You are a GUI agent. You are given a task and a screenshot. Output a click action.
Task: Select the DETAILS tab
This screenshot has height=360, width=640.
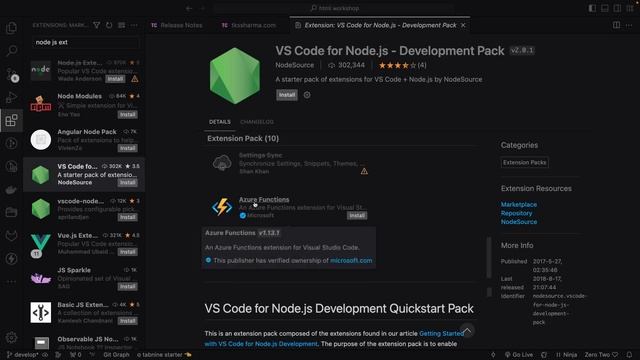click(x=220, y=122)
